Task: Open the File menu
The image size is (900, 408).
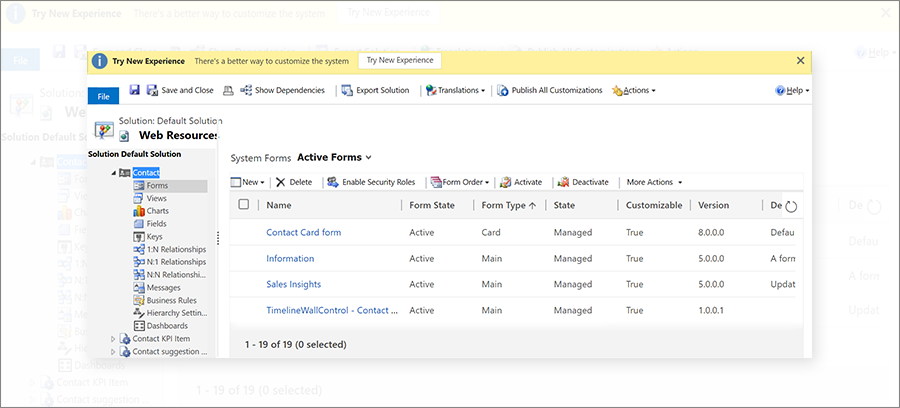Action: 103,96
